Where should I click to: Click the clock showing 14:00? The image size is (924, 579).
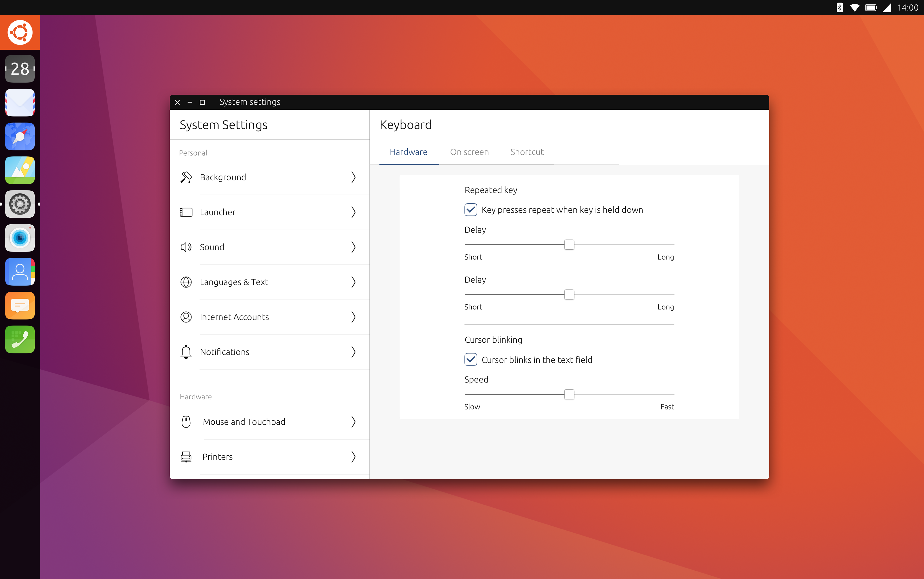point(908,8)
